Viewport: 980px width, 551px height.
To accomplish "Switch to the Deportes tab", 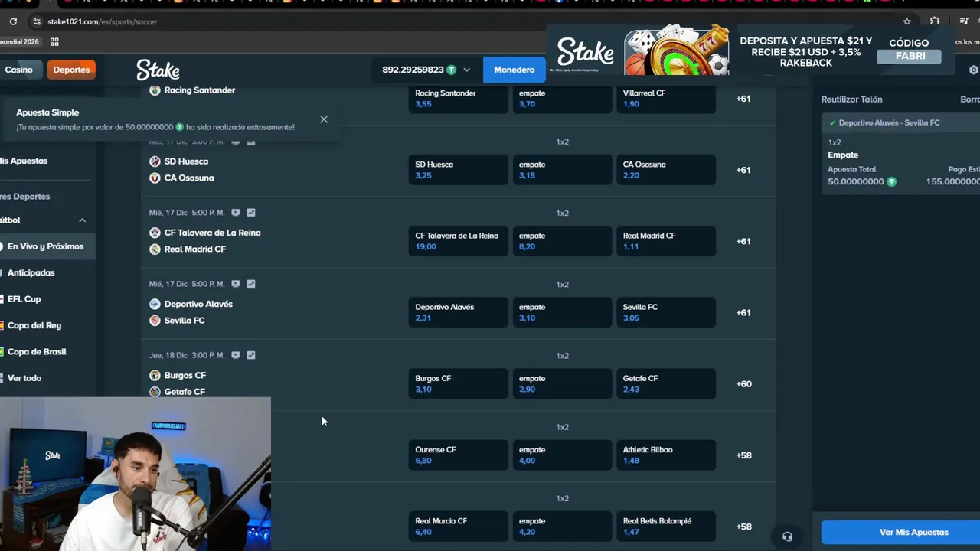I will point(71,70).
